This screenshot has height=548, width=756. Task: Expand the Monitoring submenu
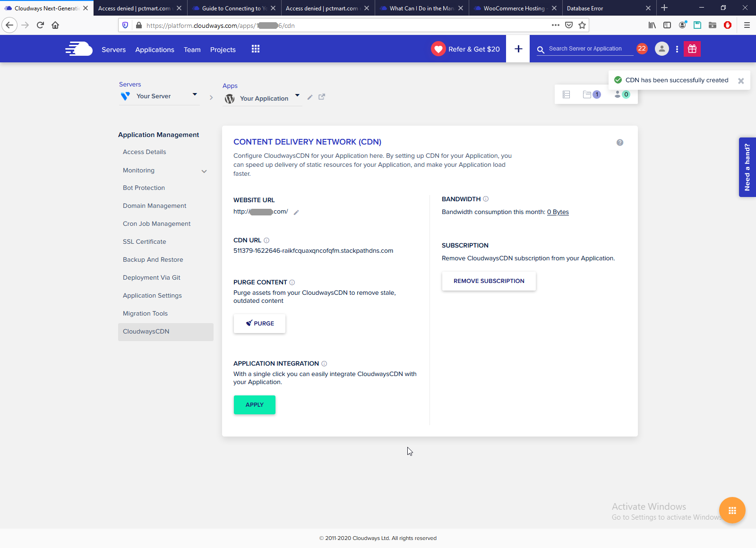tap(204, 171)
